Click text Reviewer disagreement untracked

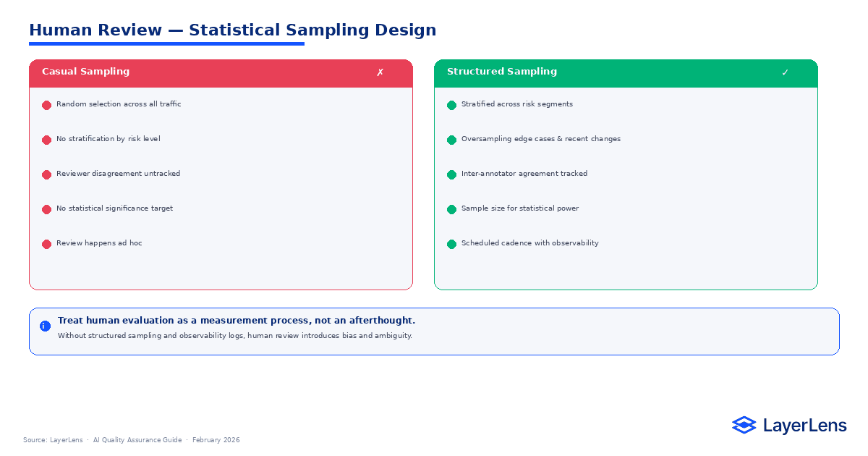(x=119, y=174)
